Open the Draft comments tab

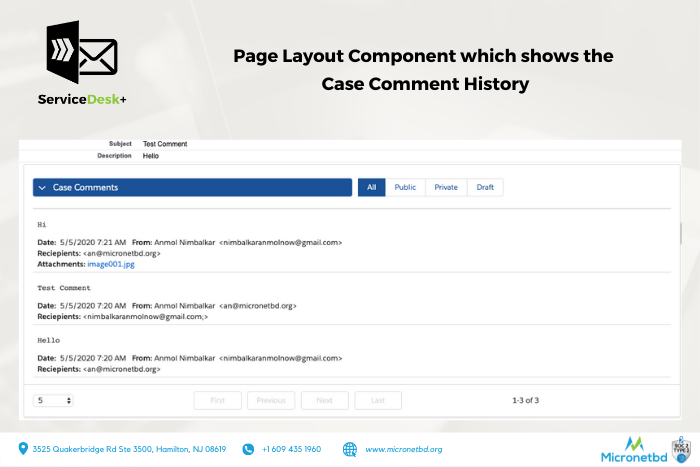[x=485, y=187]
